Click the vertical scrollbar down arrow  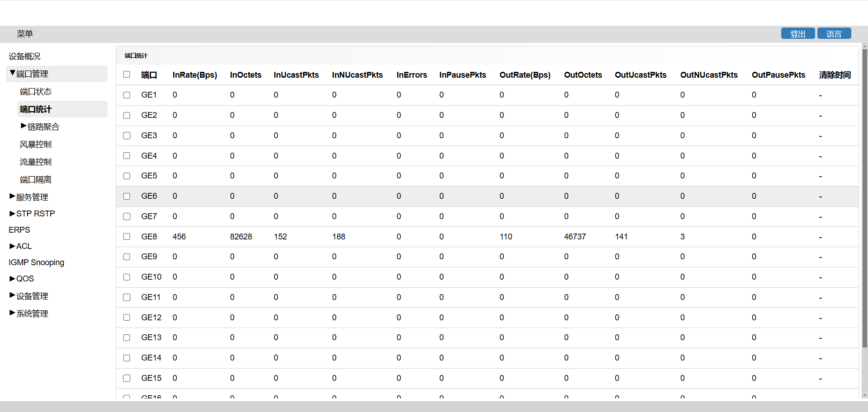(864, 395)
